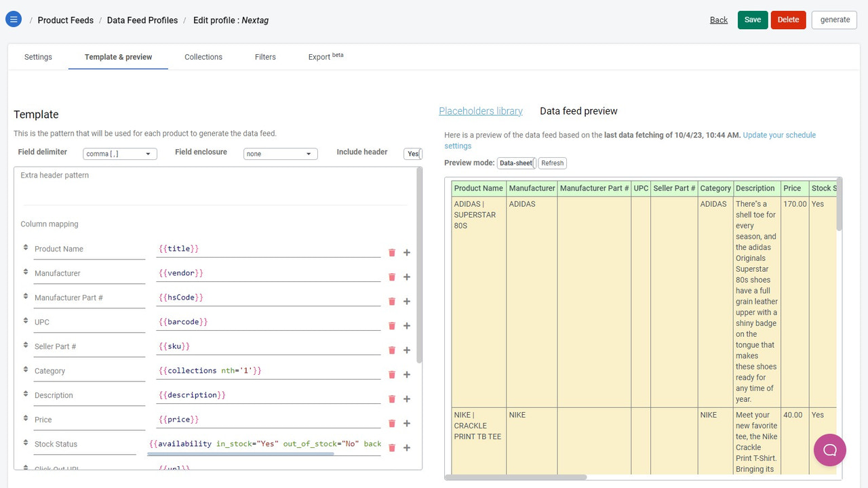Click the plus icon beside Category
This screenshot has width=868, height=488.
point(407,375)
